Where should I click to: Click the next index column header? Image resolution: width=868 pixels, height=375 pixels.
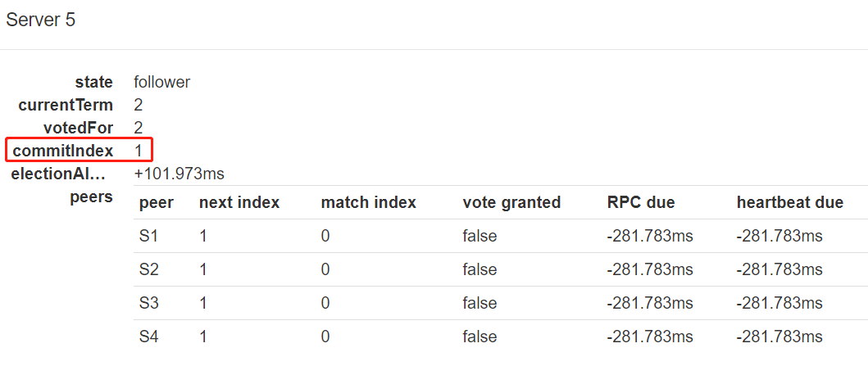[239, 203]
